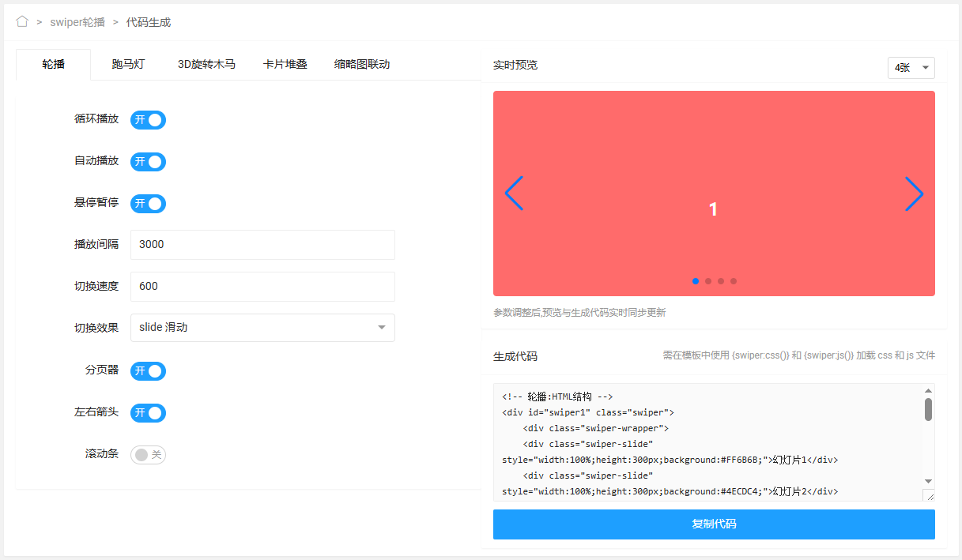The height and width of the screenshot is (560, 962).
Task: Select second pagination dot in preview
Action: [708, 281]
